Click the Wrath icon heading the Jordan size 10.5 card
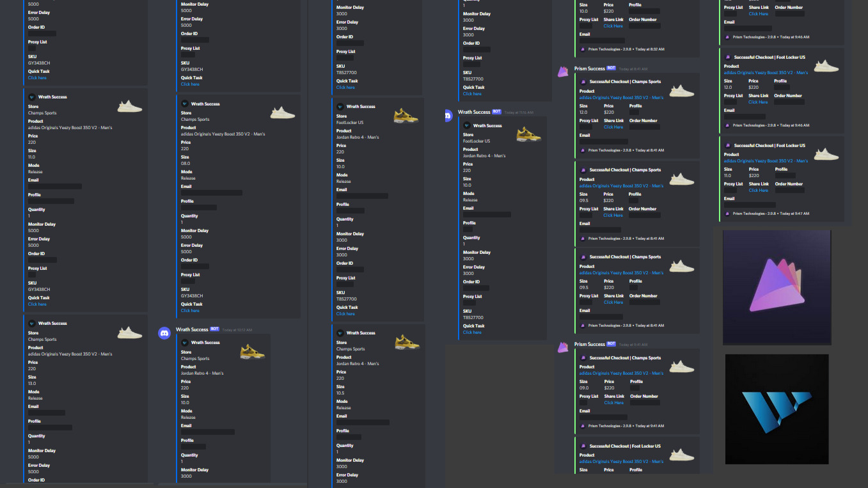This screenshot has height=488, width=868. pyautogui.click(x=340, y=333)
